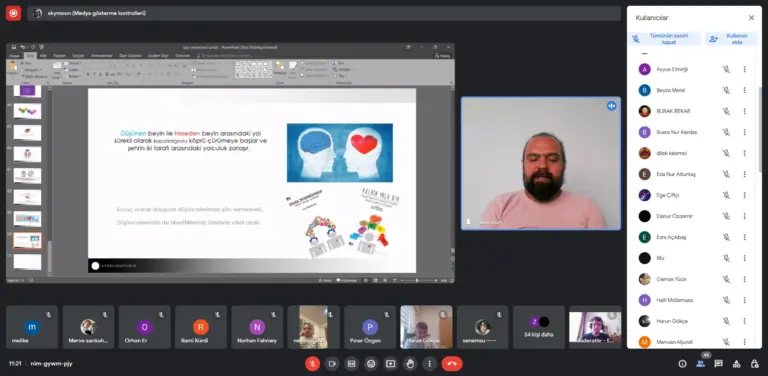The height and width of the screenshot is (376, 768).
Task: Click Rami Kürdi participant tile
Action: 201,327
